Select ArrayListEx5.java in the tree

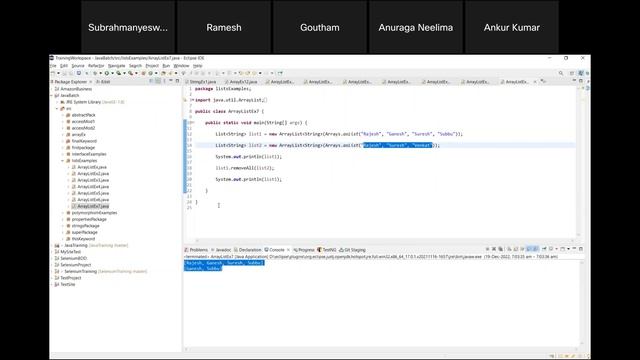[x=93, y=193]
